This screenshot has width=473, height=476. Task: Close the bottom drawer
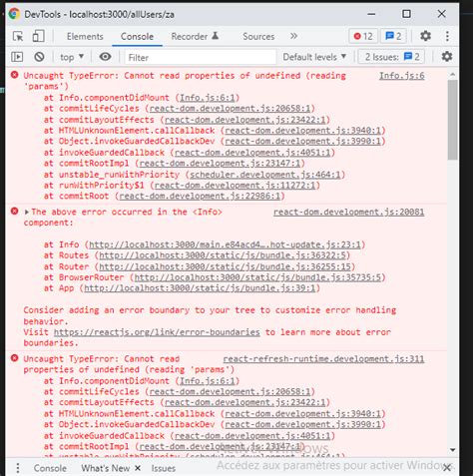point(447,467)
